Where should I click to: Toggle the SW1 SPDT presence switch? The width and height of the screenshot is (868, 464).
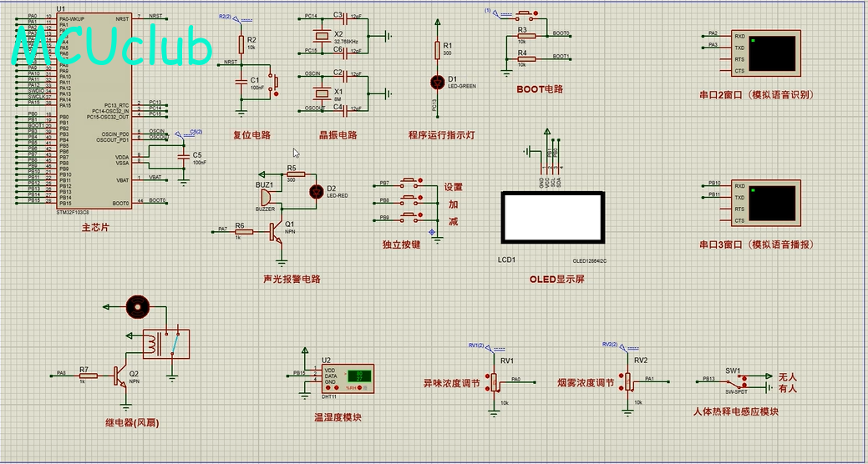pos(736,381)
